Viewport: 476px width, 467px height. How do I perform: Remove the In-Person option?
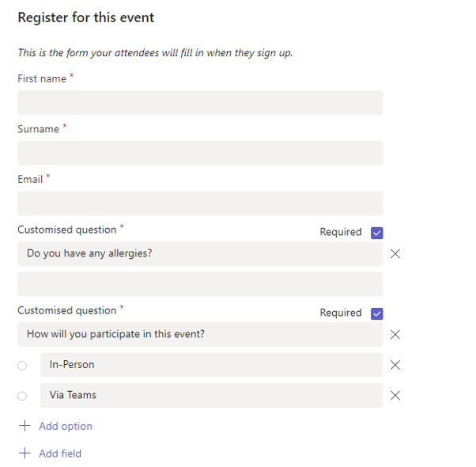395,365
